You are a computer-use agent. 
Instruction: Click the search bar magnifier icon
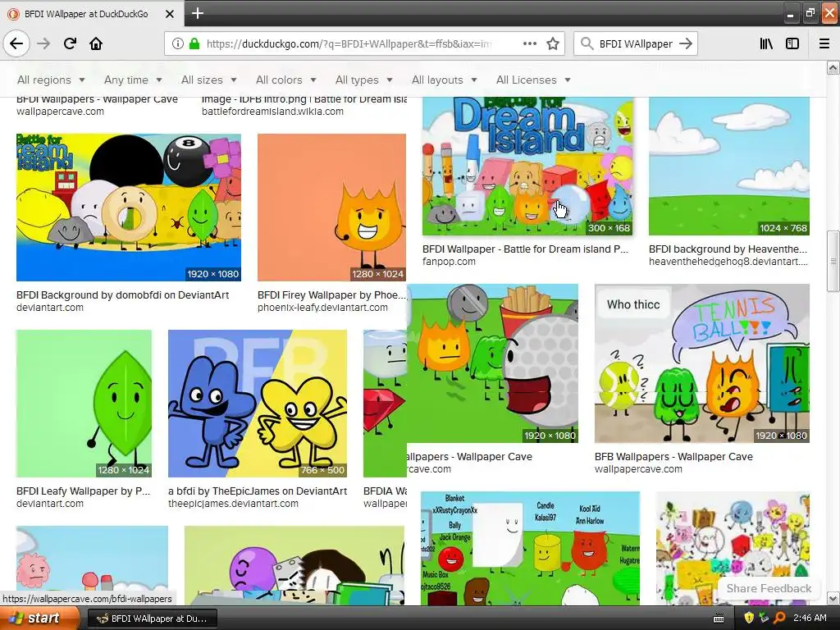[587, 43]
